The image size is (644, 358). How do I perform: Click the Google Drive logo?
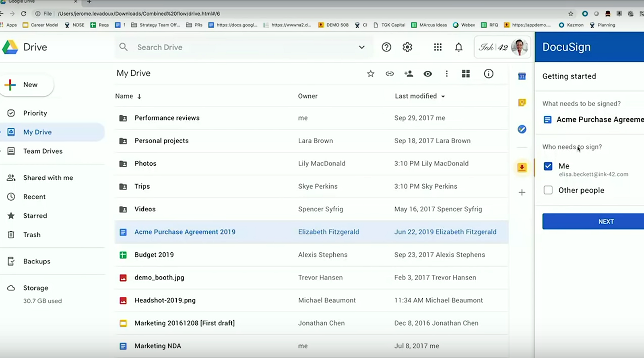[10, 47]
